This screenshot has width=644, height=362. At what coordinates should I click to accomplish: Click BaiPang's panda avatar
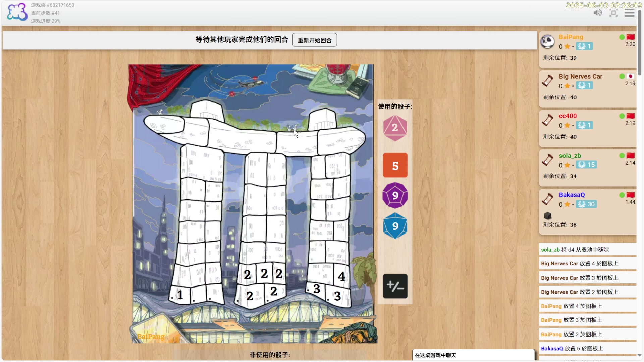(548, 42)
